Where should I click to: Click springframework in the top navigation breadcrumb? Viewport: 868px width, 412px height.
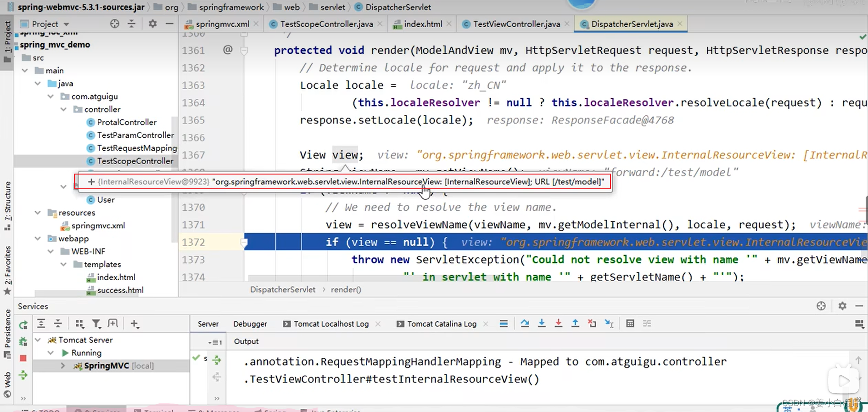click(231, 7)
